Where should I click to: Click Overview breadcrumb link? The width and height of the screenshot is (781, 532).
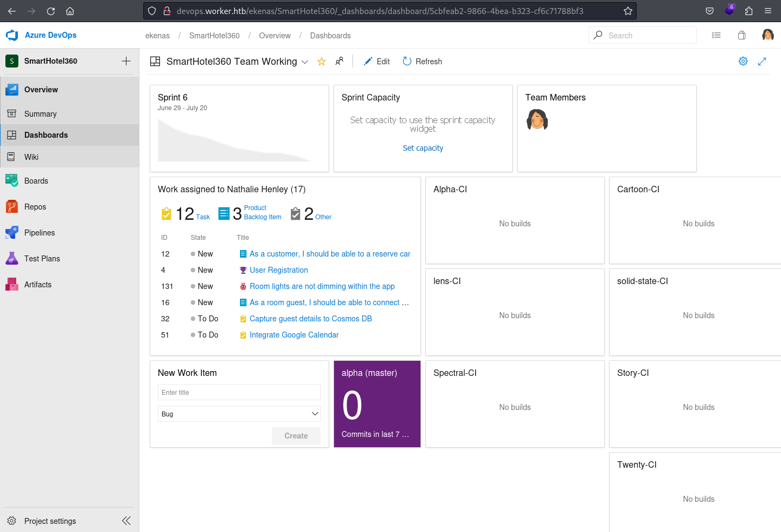tap(275, 36)
